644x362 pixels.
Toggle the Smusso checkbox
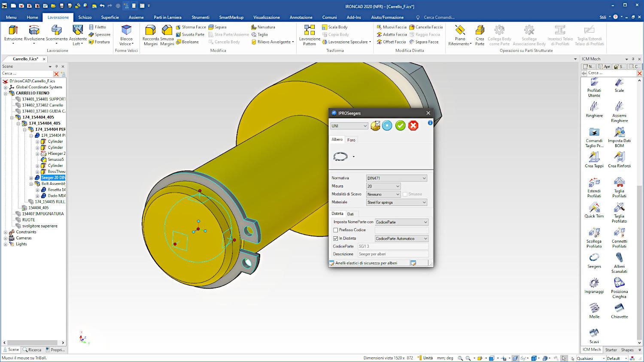[x=405, y=194]
